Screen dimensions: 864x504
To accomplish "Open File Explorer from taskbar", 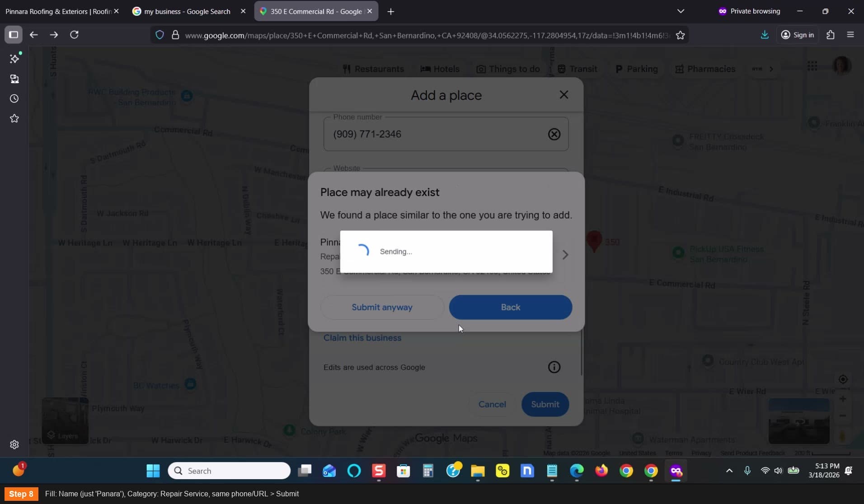I will tap(478, 471).
